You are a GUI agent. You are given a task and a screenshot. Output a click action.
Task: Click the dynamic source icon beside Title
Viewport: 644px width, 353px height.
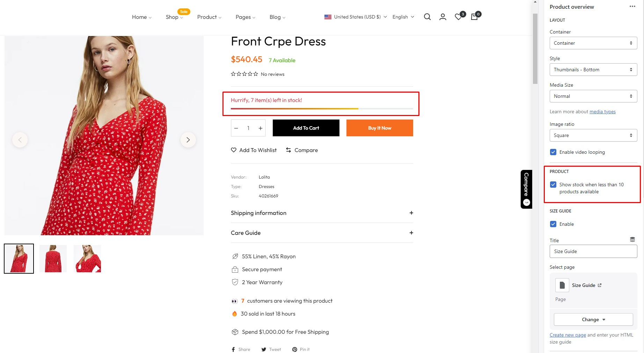tap(632, 239)
